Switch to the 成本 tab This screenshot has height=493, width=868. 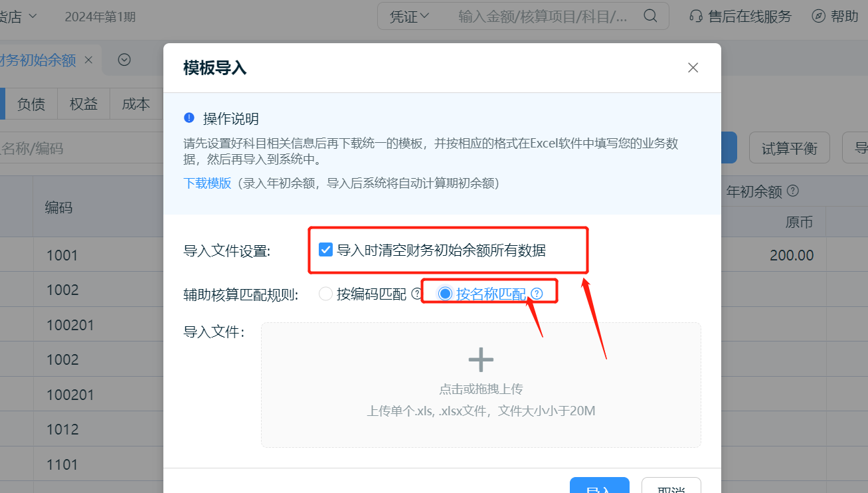pos(135,104)
